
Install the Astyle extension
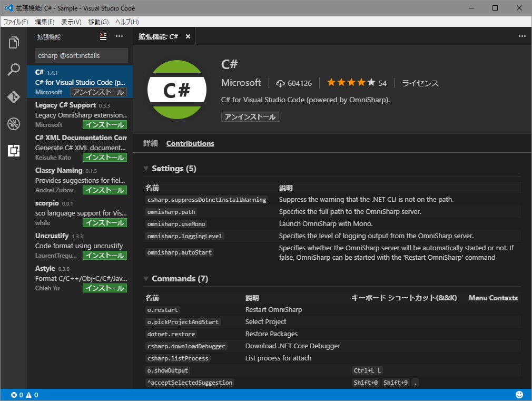click(x=105, y=288)
